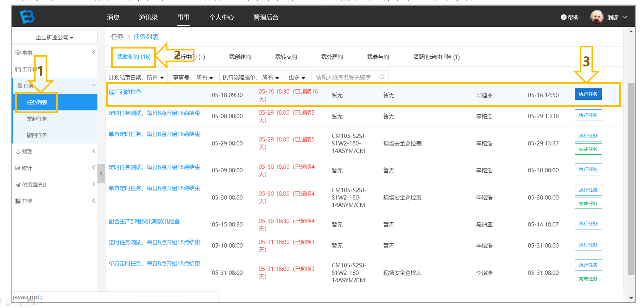Collapse the sidebar with handle arrow
The height and width of the screenshot is (308, 644).
tap(101, 174)
